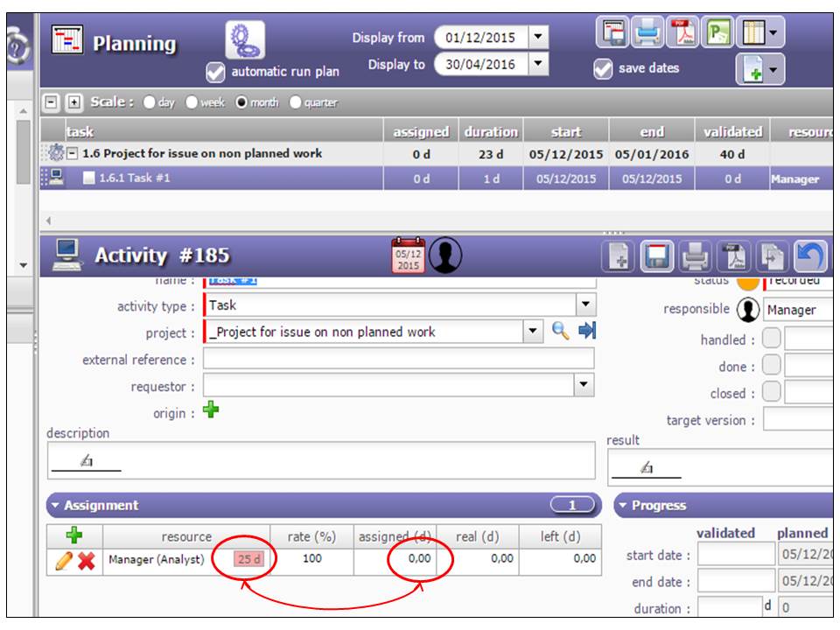
Task: Add assignment with green plus icon
Action: pyautogui.click(x=74, y=535)
